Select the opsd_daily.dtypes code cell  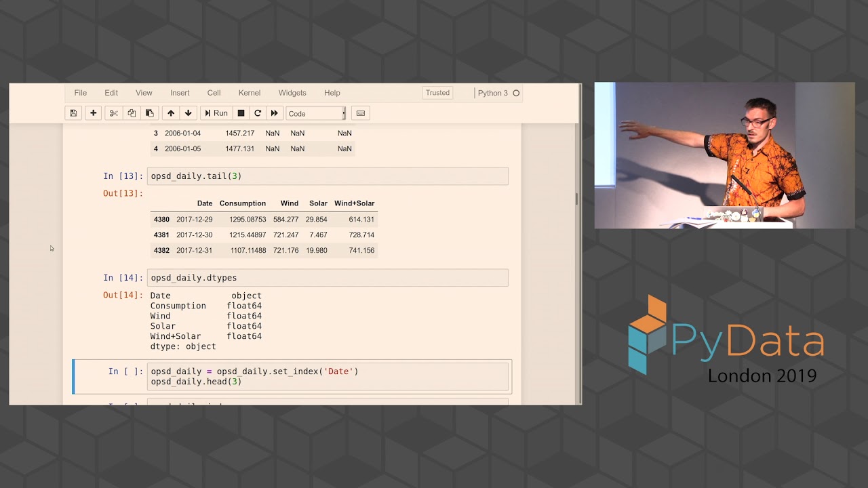click(x=328, y=278)
